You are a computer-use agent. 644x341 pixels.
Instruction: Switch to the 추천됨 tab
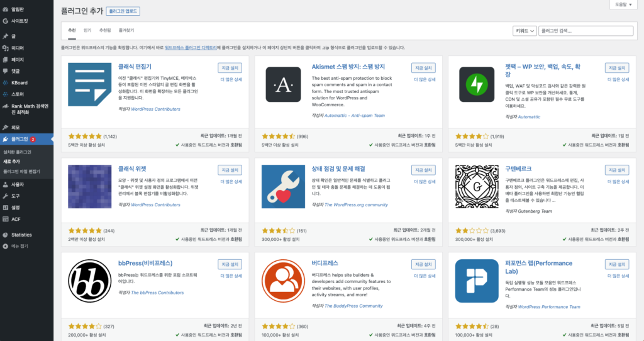tap(105, 30)
